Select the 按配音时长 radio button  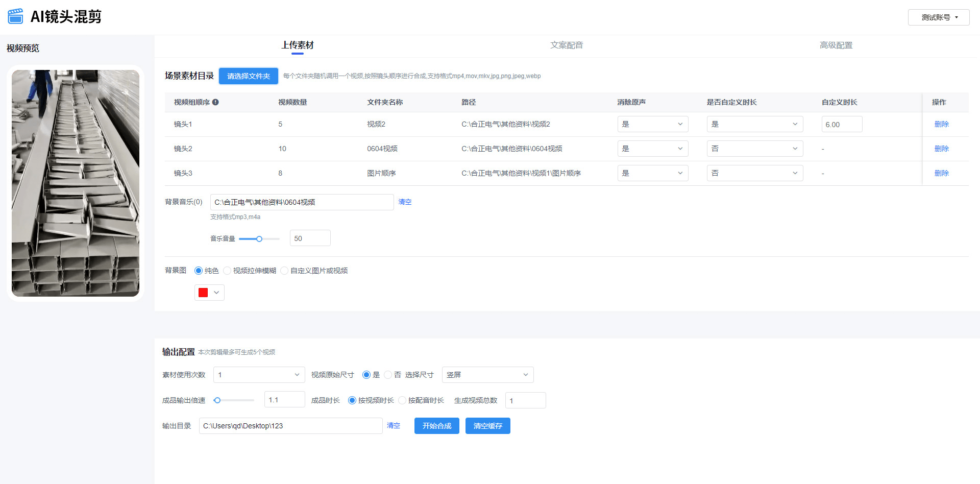coord(402,400)
